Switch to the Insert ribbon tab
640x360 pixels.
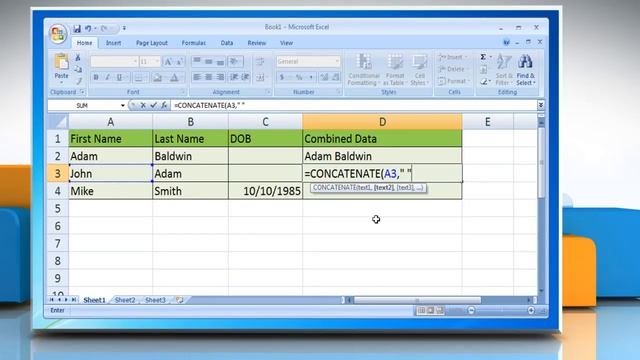(113, 43)
